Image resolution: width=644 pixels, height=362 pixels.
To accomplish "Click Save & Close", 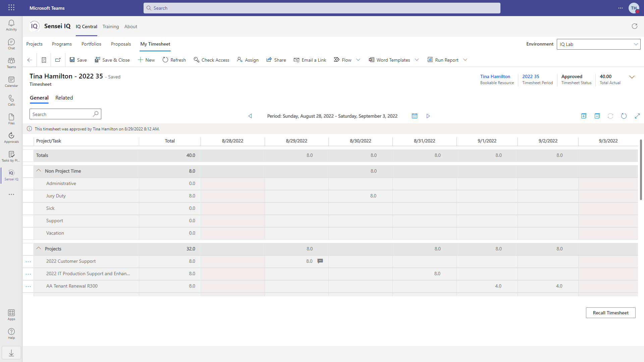I will point(112,60).
